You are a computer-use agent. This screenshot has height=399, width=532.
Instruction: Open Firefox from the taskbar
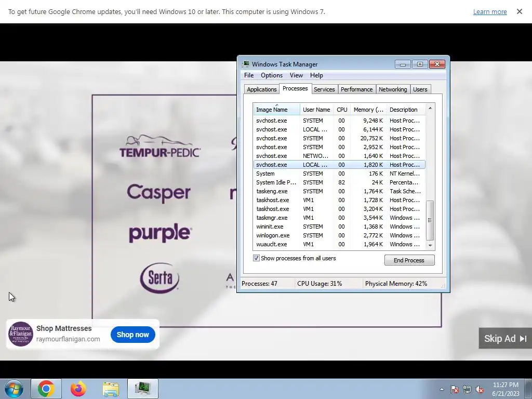pos(78,389)
